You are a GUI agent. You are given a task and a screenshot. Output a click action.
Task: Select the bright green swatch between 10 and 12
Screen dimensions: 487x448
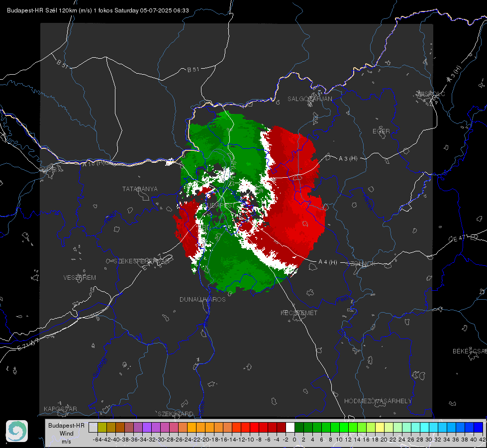click(x=344, y=428)
